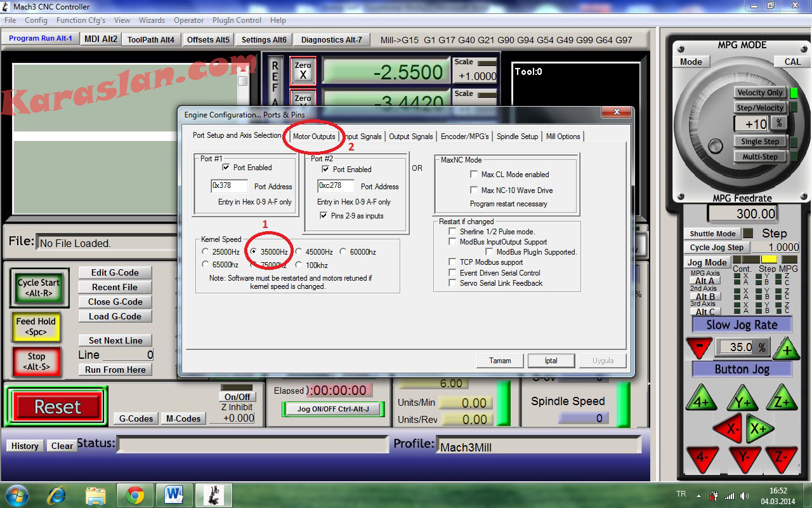This screenshot has width=812, height=508.
Task: Click the red Z- jog arrow
Action: click(x=782, y=458)
